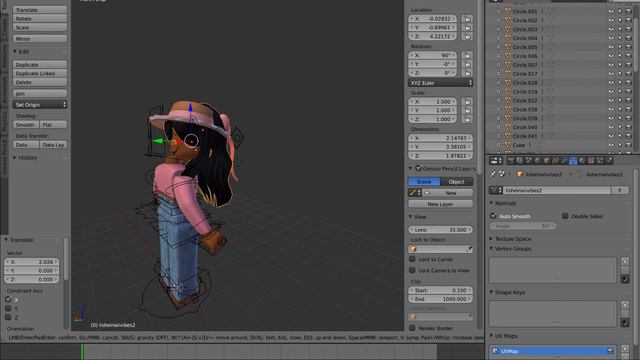Open the World properties tab icon
This screenshot has height=360, width=640.
pos(538,160)
